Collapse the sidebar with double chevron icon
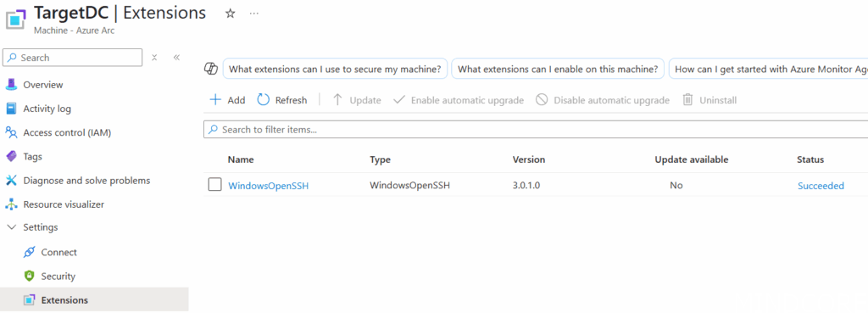The image size is (868, 313). 176,58
